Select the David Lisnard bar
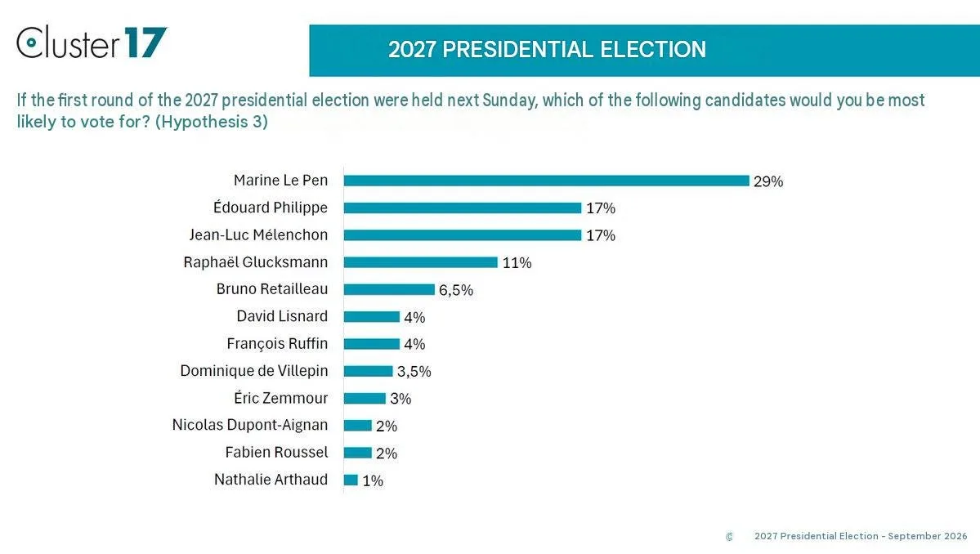Viewport: 980px width, 554px height. point(372,317)
